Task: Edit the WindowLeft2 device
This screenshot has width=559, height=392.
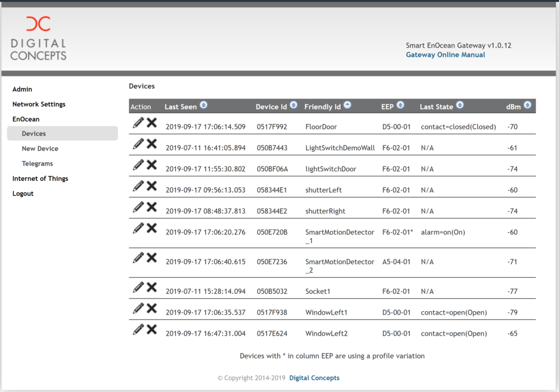Action: pos(138,329)
